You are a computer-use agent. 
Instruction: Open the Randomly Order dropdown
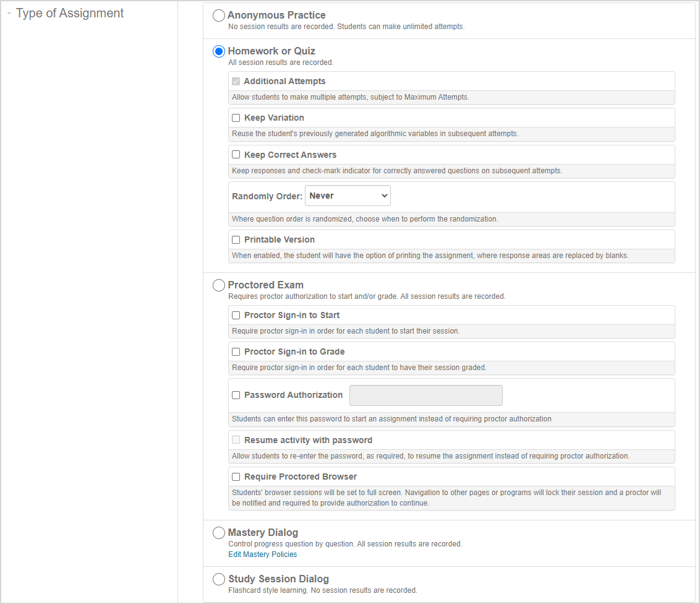(348, 196)
